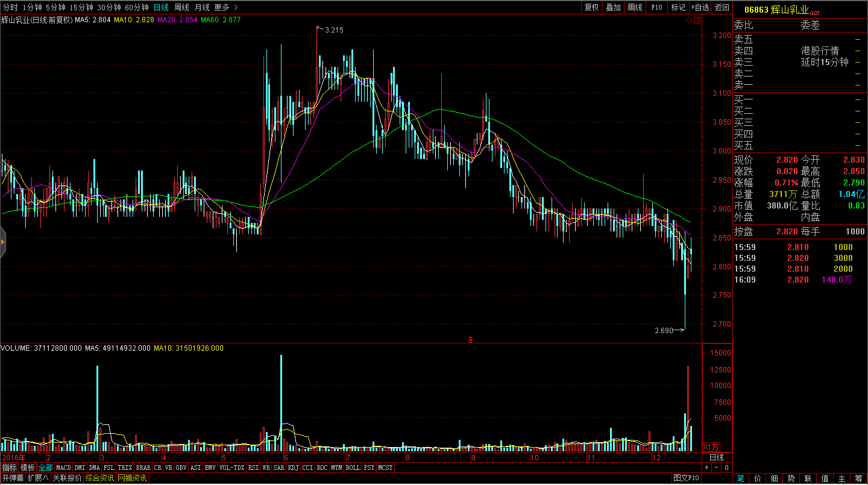Image resolution: width=868 pixels, height=485 pixels.
Task: Click the 叠加 overlay button
Action: (x=614, y=7)
